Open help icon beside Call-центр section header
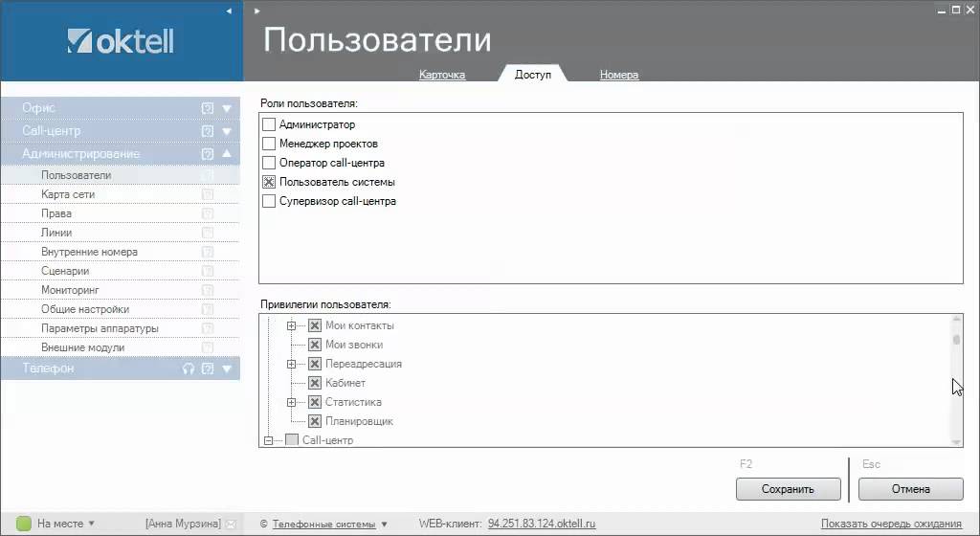980x536 pixels. [x=208, y=131]
